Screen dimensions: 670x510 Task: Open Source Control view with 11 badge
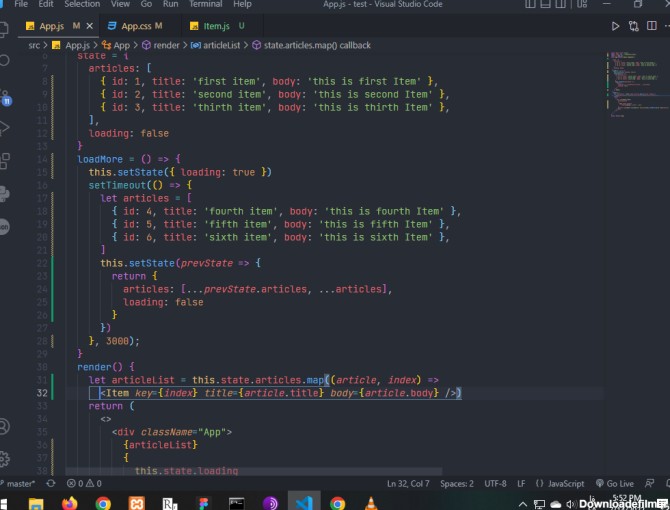(5, 98)
